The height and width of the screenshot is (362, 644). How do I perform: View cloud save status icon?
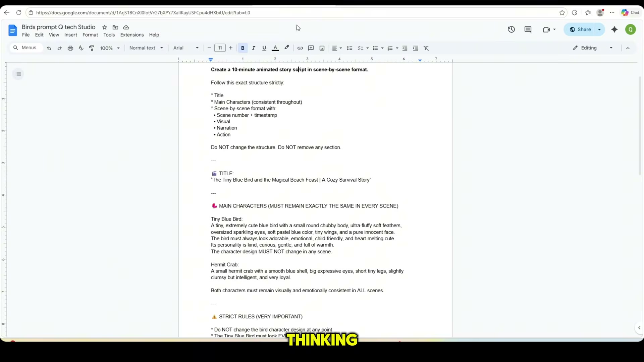coord(126,27)
